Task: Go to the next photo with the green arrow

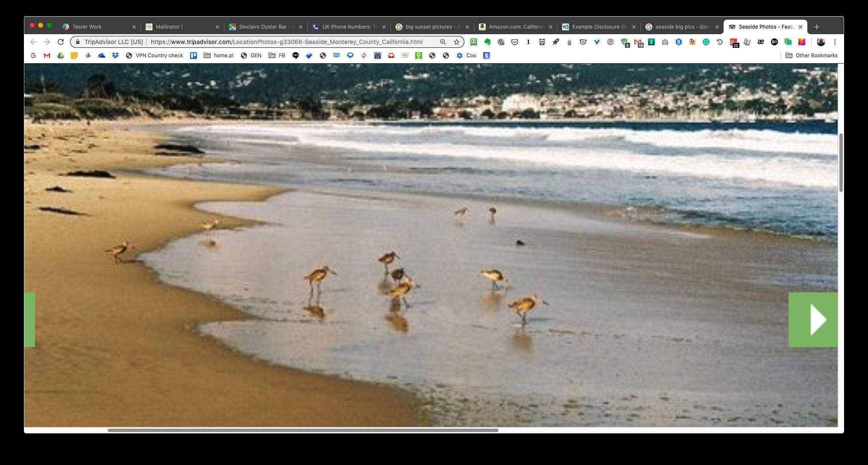Action: [812, 319]
